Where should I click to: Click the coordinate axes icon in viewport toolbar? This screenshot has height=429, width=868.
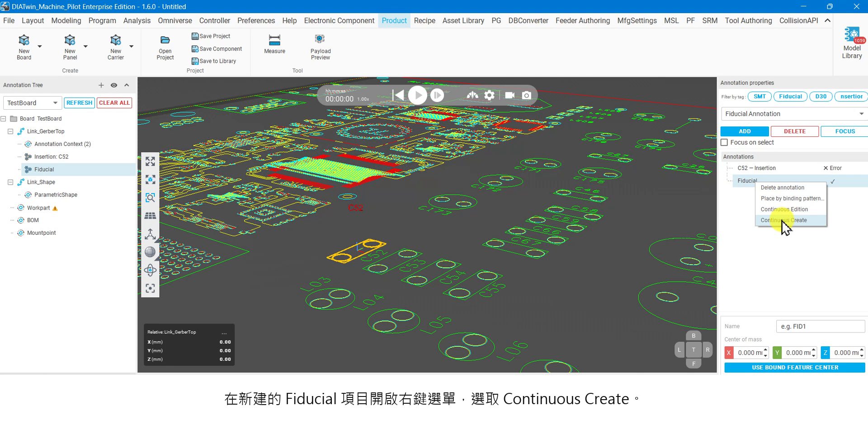(x=150, y=234)
